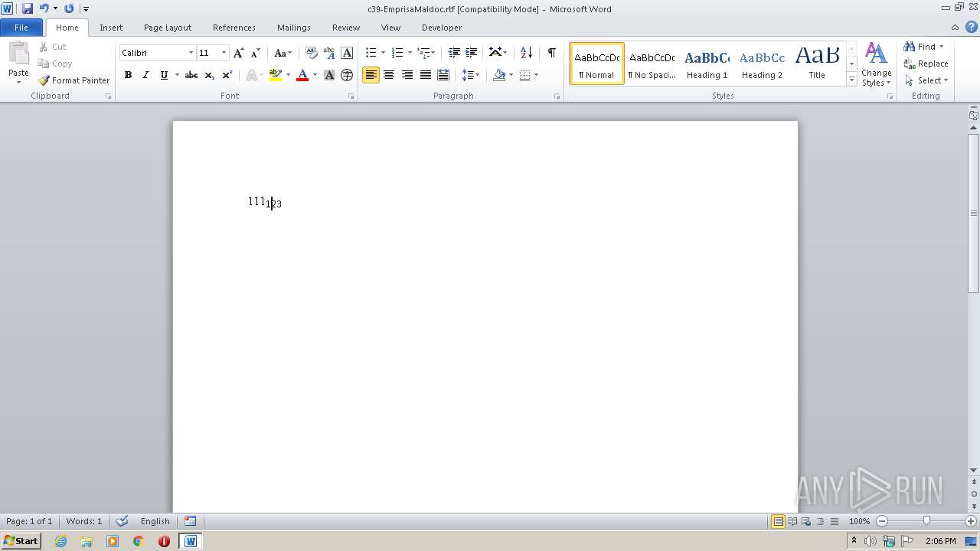Click the Windows Start button
Screen dimensions: 980x551
[x=21, y=541]
